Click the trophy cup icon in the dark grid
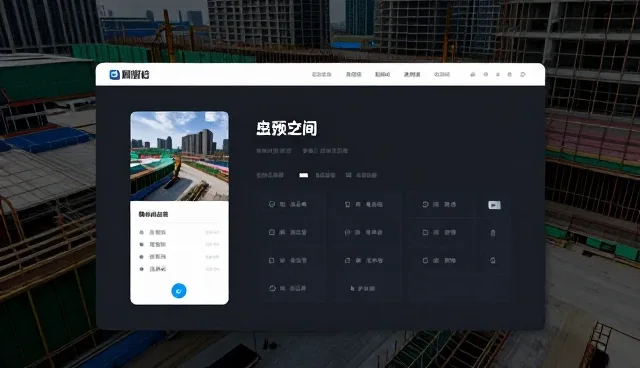This screenshot has height=368, width=640. click(347, 204)
